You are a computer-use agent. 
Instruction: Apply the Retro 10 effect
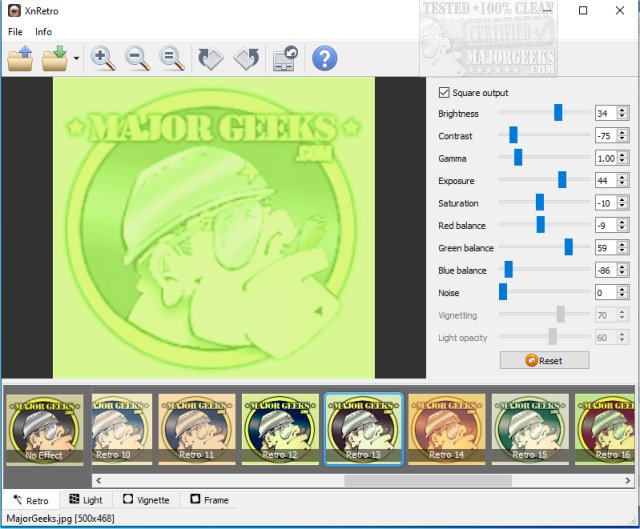point(122,429)
